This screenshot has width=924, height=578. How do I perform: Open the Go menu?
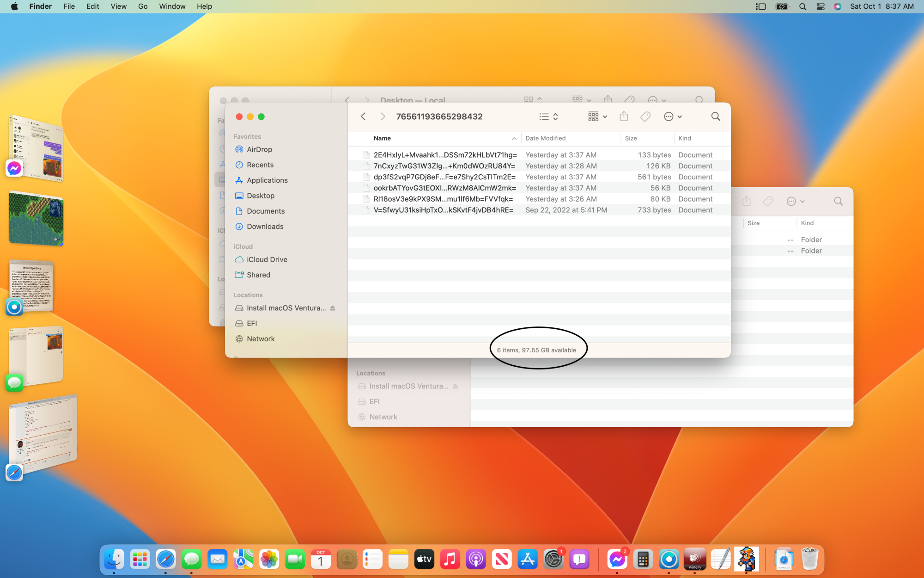[143, 6]
